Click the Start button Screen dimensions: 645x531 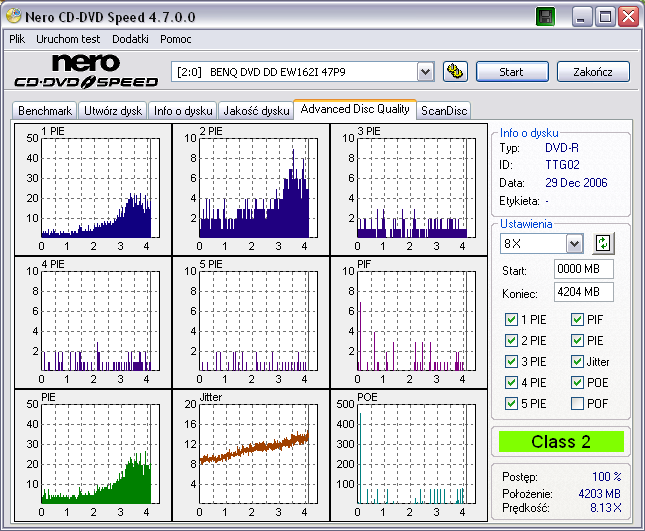click(x=512, y=72)
